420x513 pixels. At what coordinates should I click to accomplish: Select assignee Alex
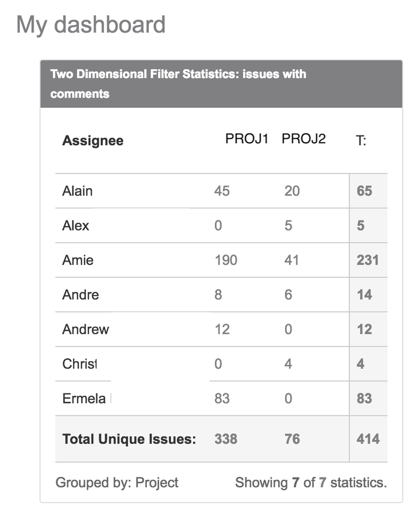point(75,225)
